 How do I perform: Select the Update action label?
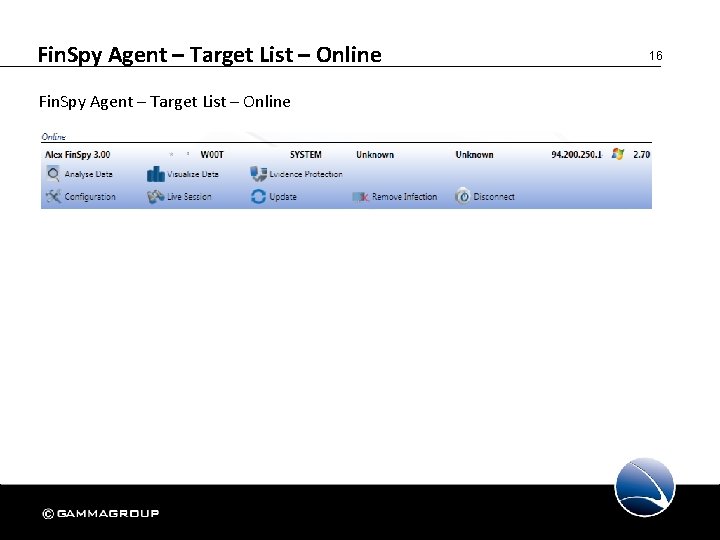[283, 197]
